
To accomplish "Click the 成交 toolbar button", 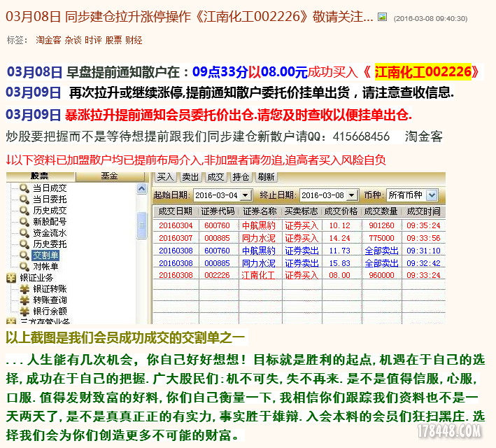I will 215,177.
